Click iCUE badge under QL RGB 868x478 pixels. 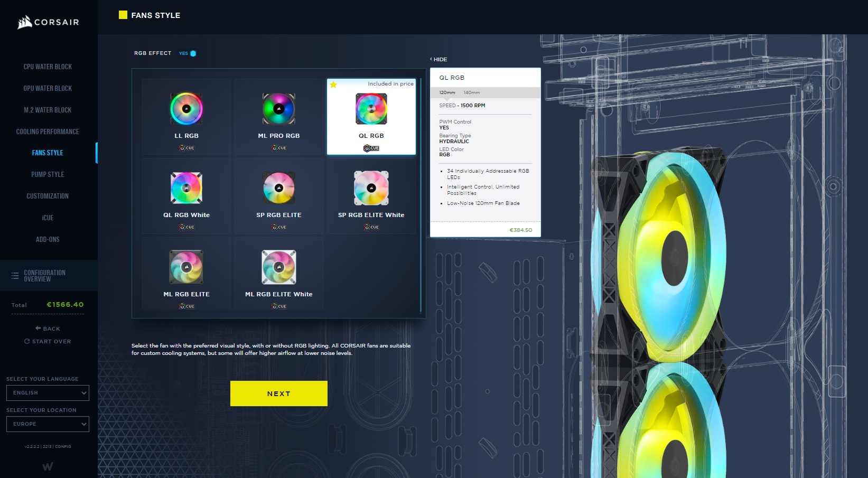371,148
